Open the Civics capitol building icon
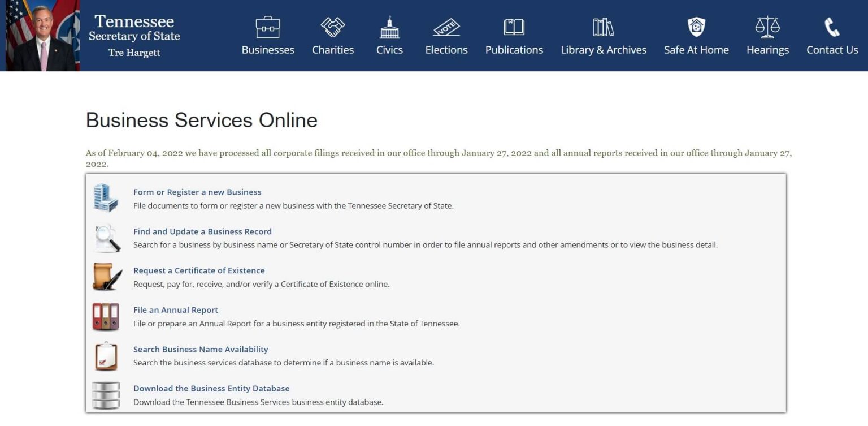 click(389, 26)
